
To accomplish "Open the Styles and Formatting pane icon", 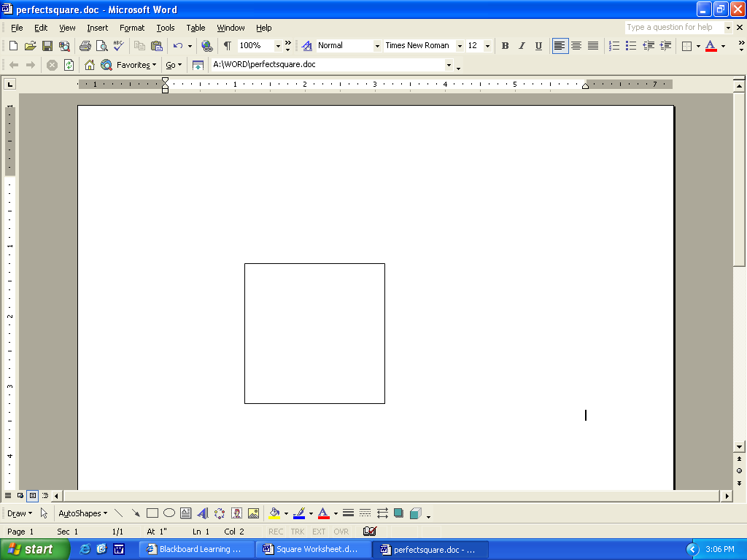I will [307, 46].
